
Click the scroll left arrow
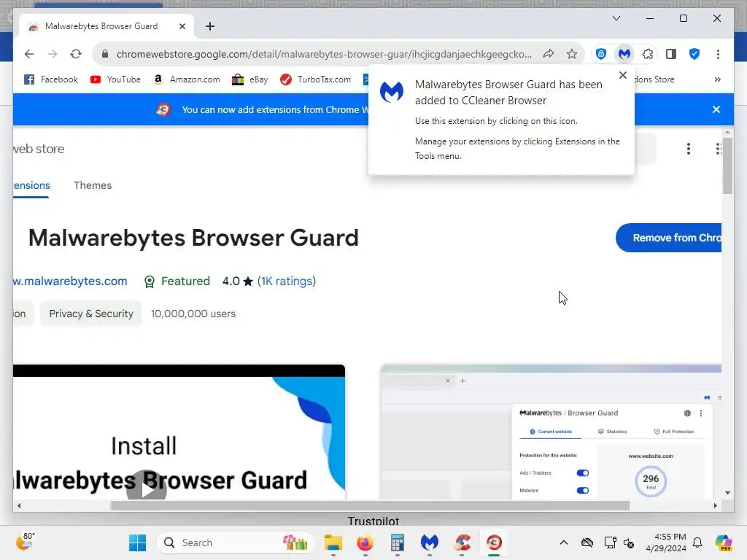[19, 506]
